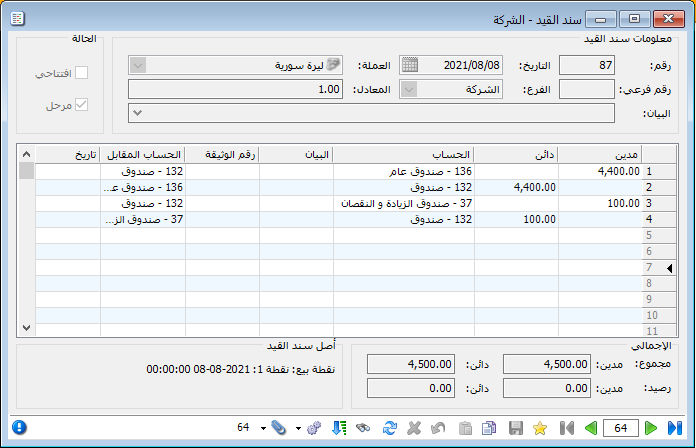Viewport: 696px width, 448px height.
Task: Click the blue refresh arrows icon
Action: tap(389, 428)
